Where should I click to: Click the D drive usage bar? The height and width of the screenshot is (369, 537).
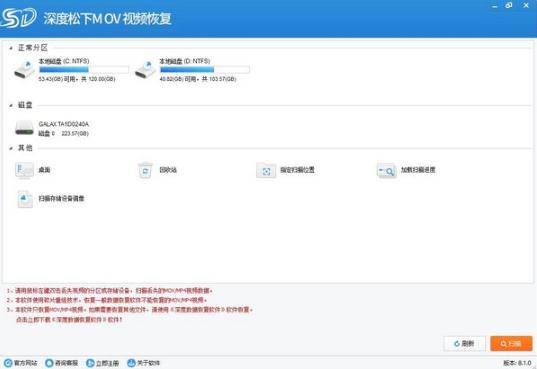tap(205, 70)
